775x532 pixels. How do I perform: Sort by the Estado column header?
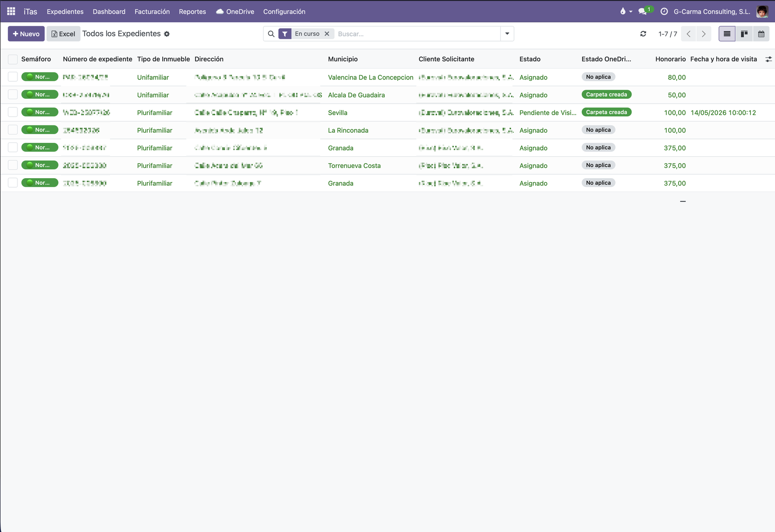(530, 59)
